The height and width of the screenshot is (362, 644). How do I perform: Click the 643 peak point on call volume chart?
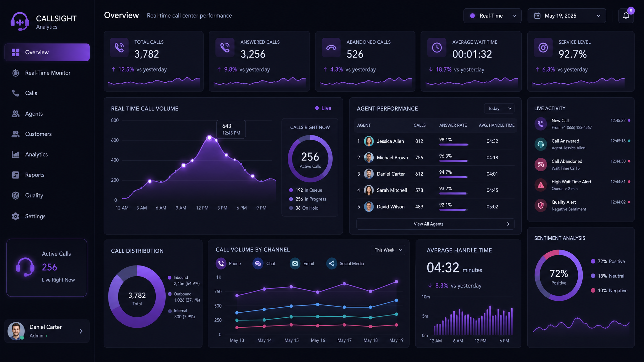(x=209, y=138)
